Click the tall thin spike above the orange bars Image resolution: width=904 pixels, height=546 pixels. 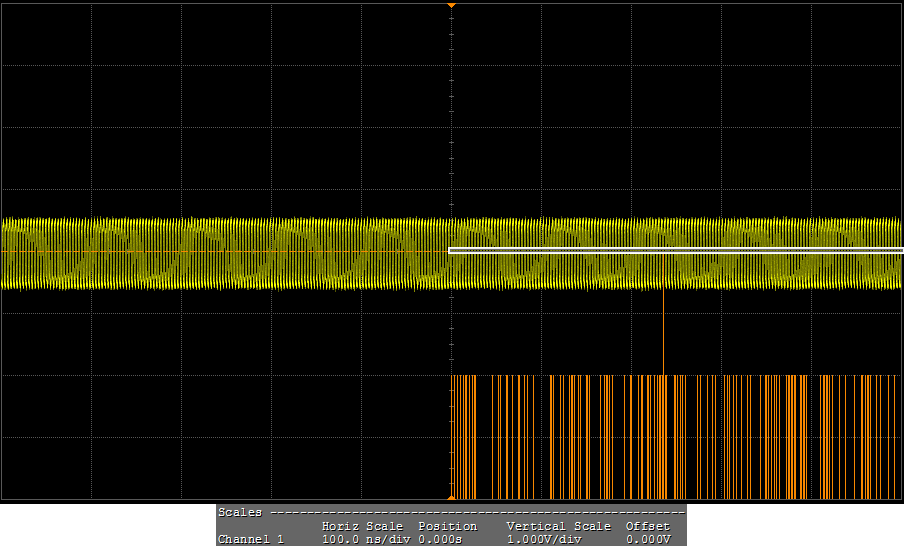pos(664,332)
